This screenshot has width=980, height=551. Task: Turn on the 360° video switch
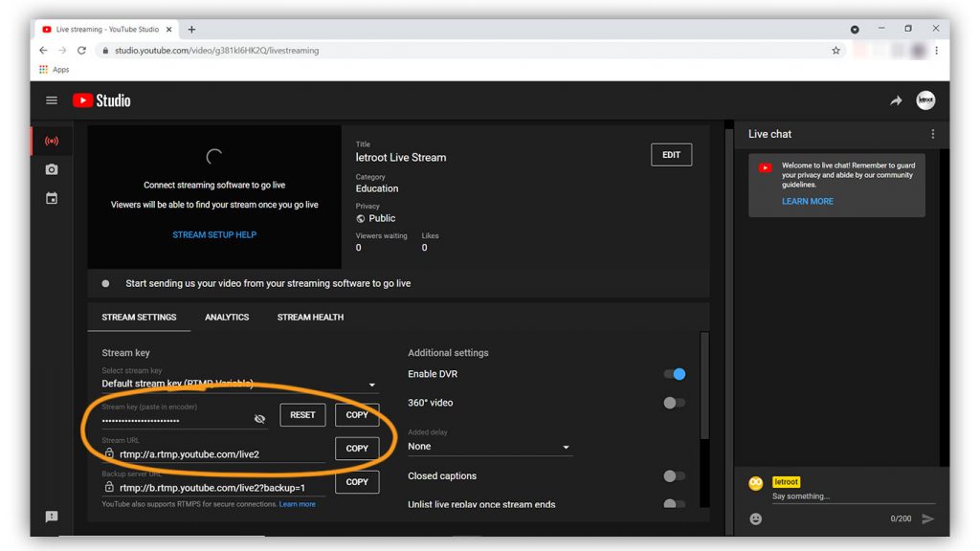click(675, 403)
